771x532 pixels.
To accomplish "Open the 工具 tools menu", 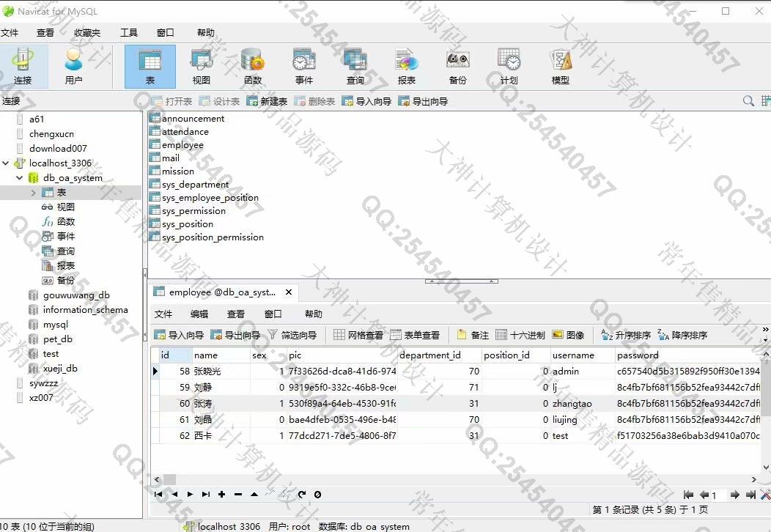I will point(129,32).
